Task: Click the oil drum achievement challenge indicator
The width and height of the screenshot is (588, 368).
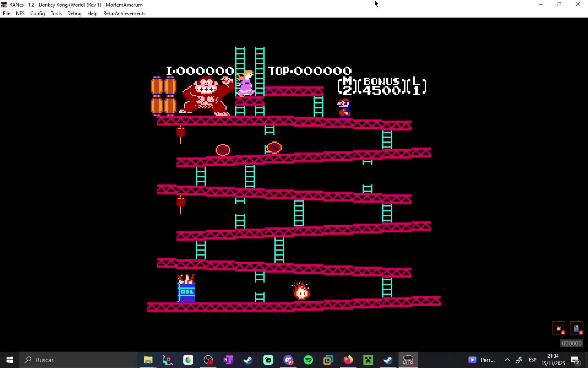Action: tap(577, 328)
